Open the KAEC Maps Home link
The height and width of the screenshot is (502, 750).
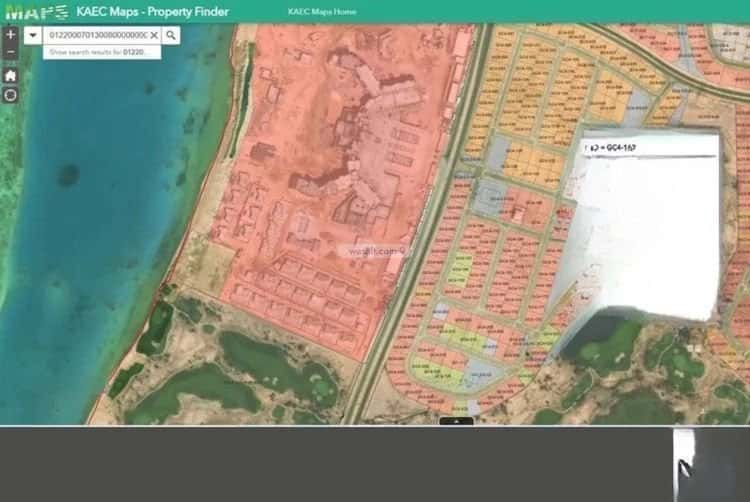coord(322,11)
